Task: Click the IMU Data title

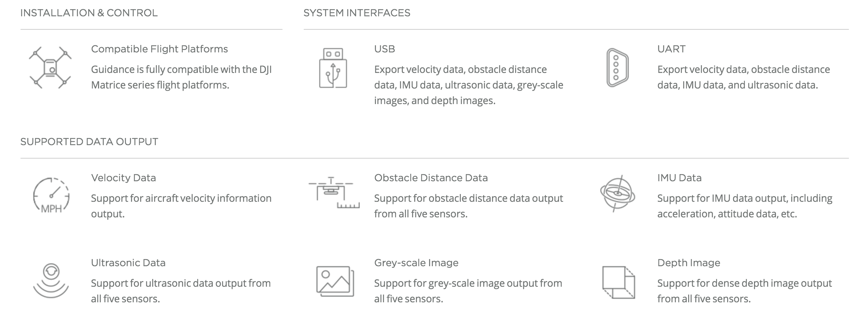Action: [679, 178]
